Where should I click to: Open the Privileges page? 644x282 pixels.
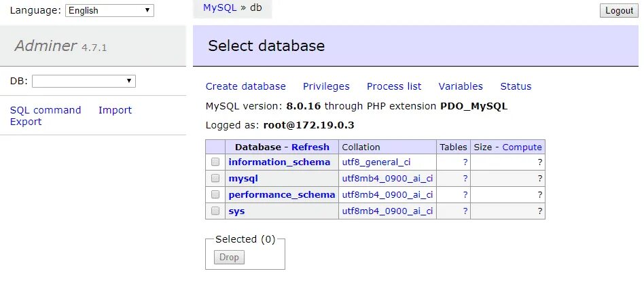click(x=326, y=86)
